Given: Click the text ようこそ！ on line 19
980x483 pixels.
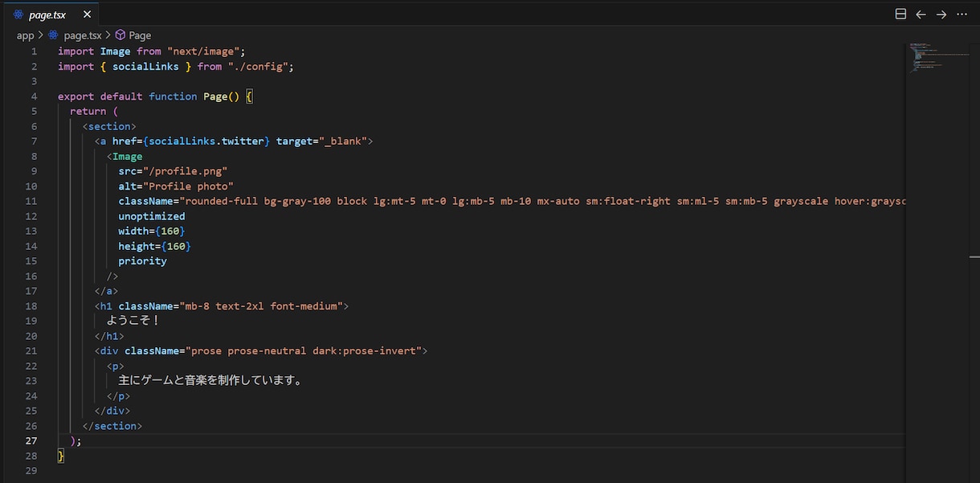Looking at the screenshot, I should pyautogui.click(x=134, y=321).
